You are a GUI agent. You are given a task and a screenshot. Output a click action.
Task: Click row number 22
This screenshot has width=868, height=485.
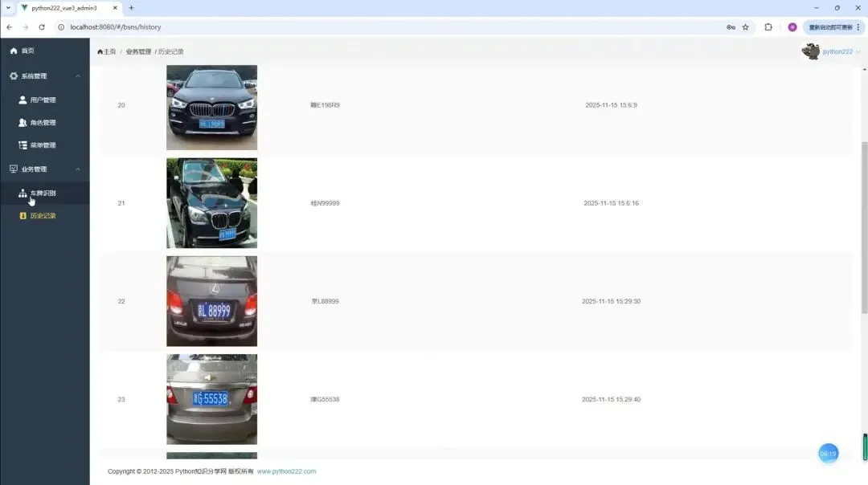121,301
